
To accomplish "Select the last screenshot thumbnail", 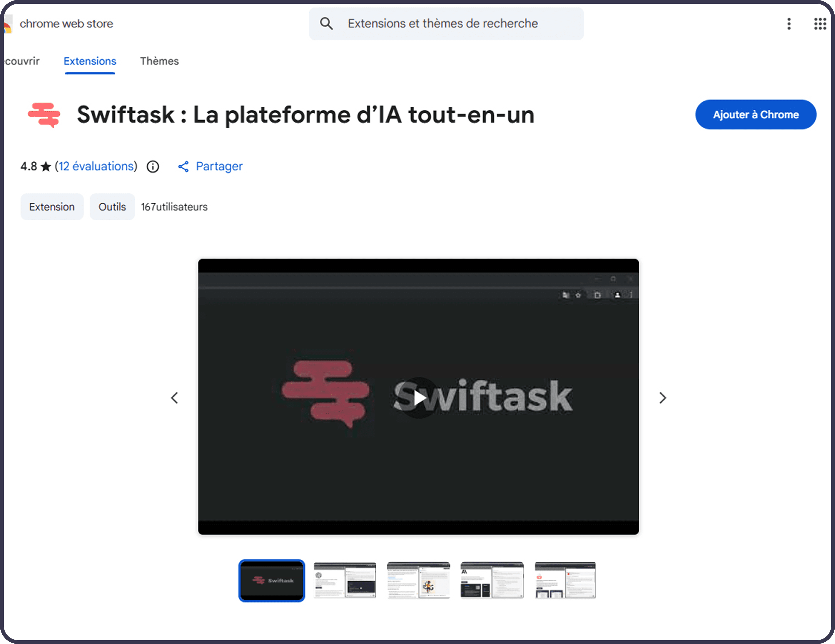I will click(565, 580).
